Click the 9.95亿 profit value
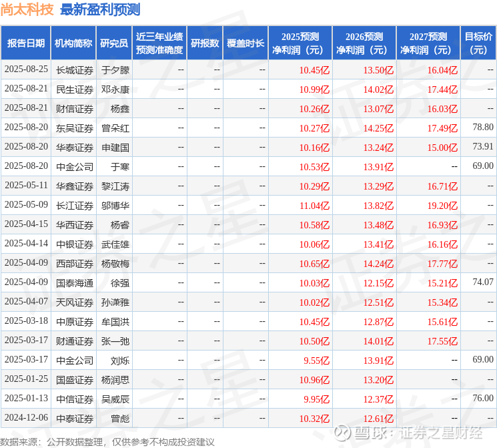This screenshot has height=448, width=497. click(317, 399)
